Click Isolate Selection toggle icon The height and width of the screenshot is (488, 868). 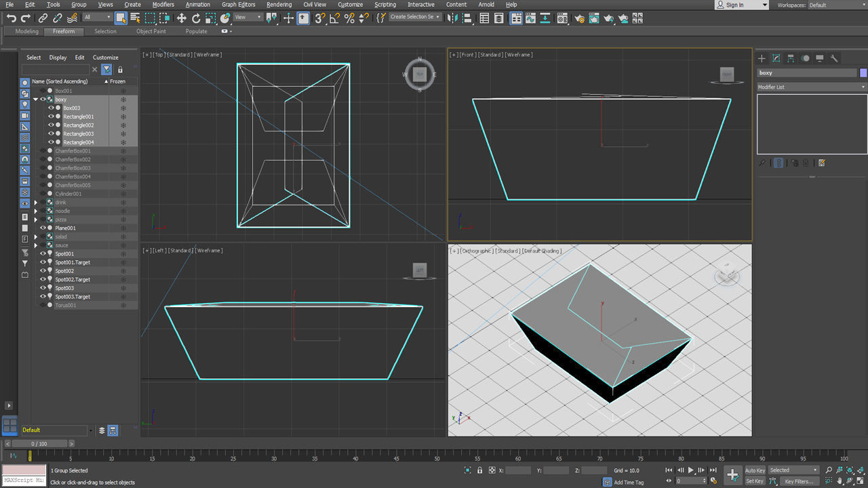coord(467,470)
